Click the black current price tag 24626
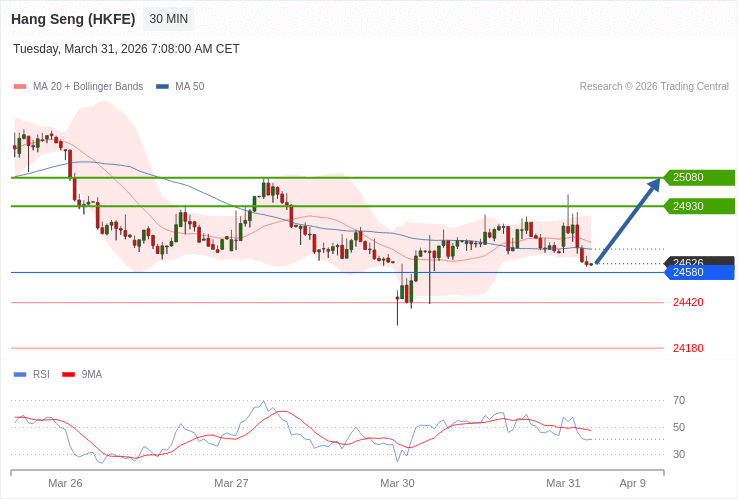738x500 pixels. pyautogui.click(x=699, y=261)
